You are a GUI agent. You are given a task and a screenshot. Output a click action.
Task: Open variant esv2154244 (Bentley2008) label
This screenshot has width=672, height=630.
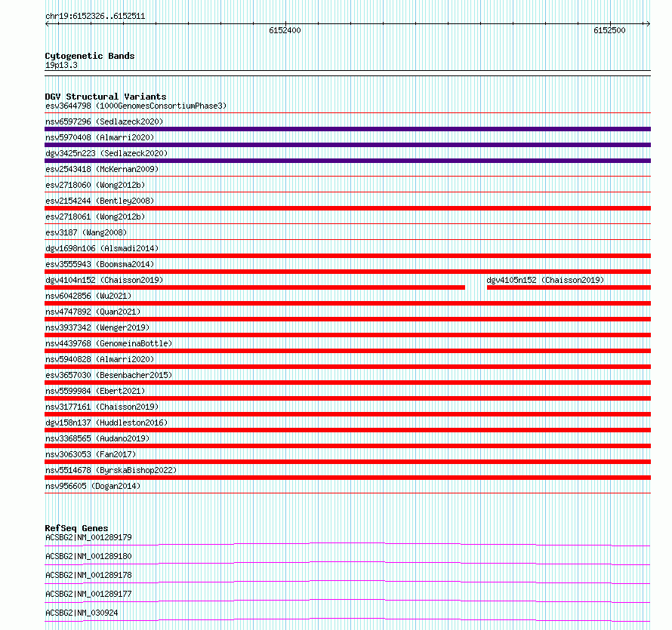tap(100, 201)
